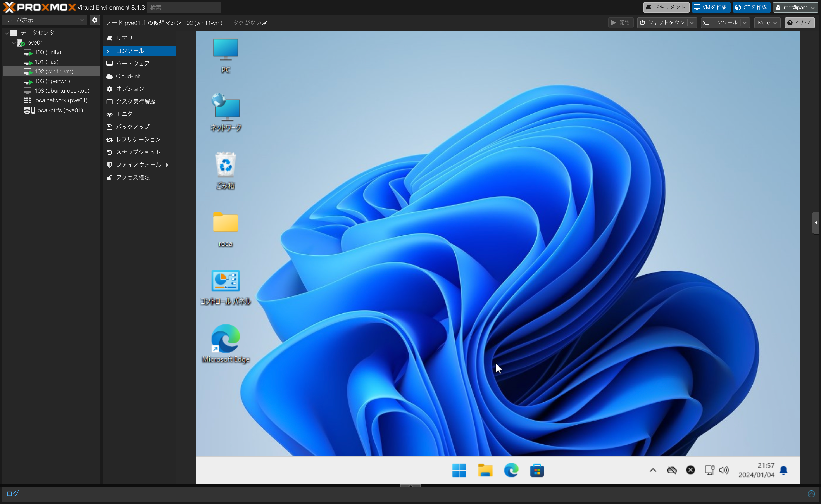The width and height of the screenshot is (821, 504).
Task: Focus the 検索 search field
Action: (x=184, y=7)
